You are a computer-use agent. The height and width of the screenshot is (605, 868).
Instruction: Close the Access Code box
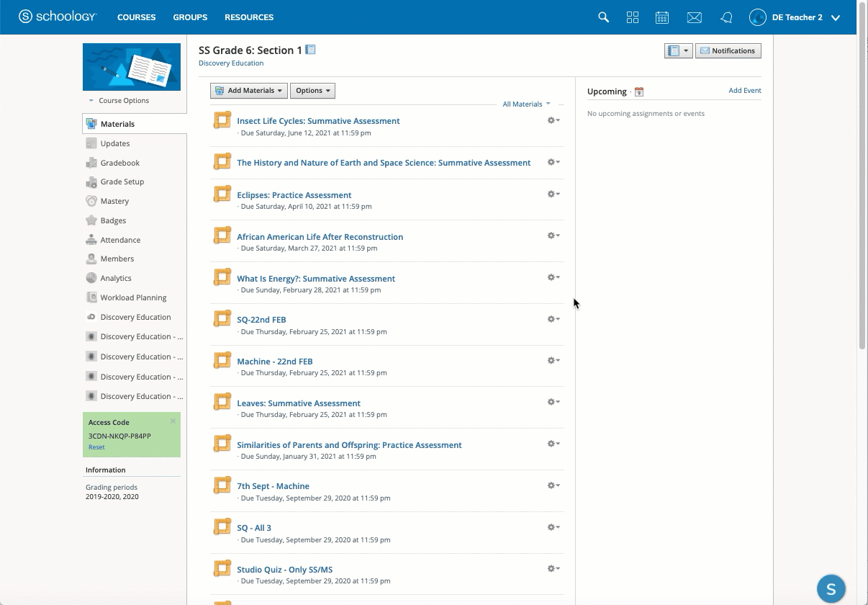(173, 421)
